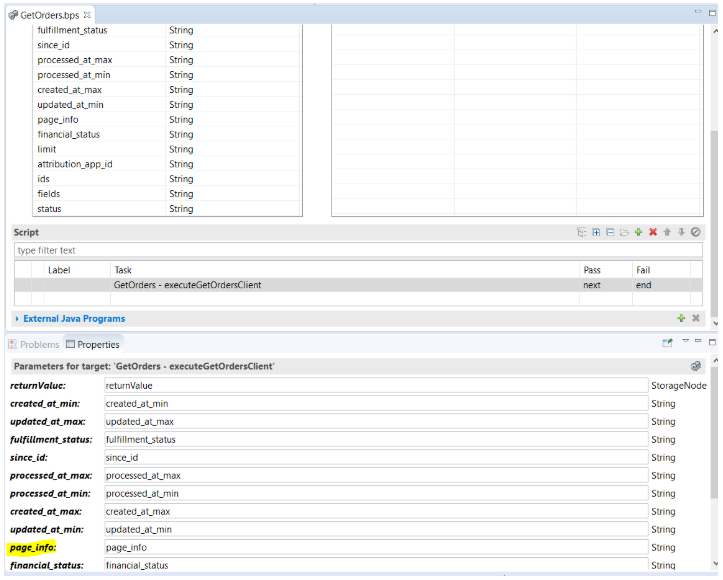Viewport: 723px width, 580px height.
Task: Click the page_info parameter value field
Action: pos(375,548)
